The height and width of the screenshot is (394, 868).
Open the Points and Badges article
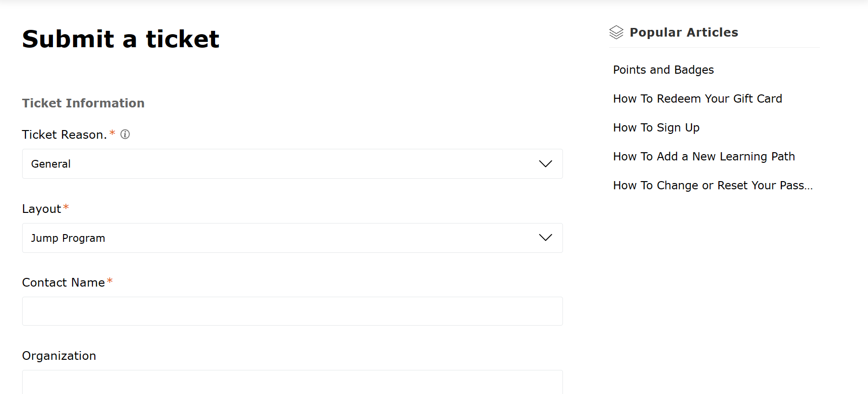click(x=663, y=70)
